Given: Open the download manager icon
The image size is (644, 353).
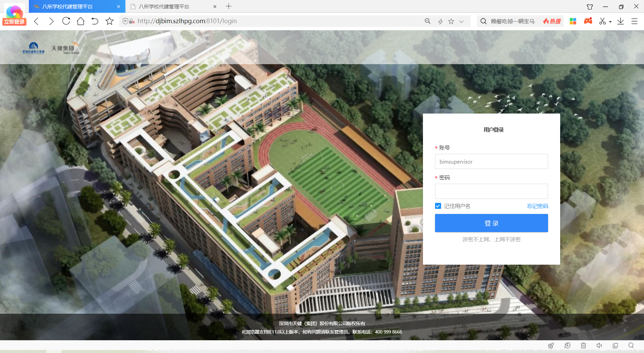Looking at the screenshot, I should pyautogui.click(x=621, y=21).
